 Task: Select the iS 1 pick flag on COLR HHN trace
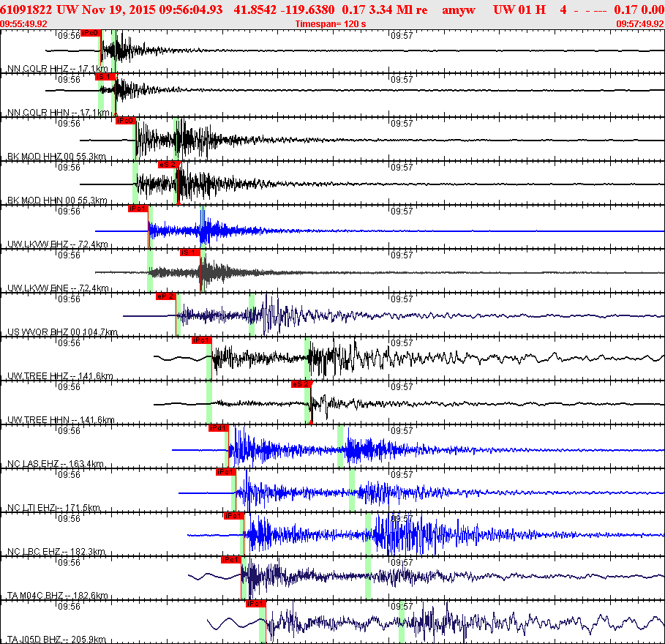click(x=105, y=77)
